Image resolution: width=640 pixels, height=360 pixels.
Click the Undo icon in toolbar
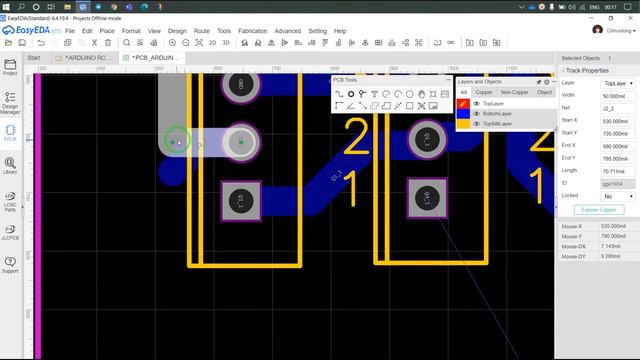click(x=41, y=42)
